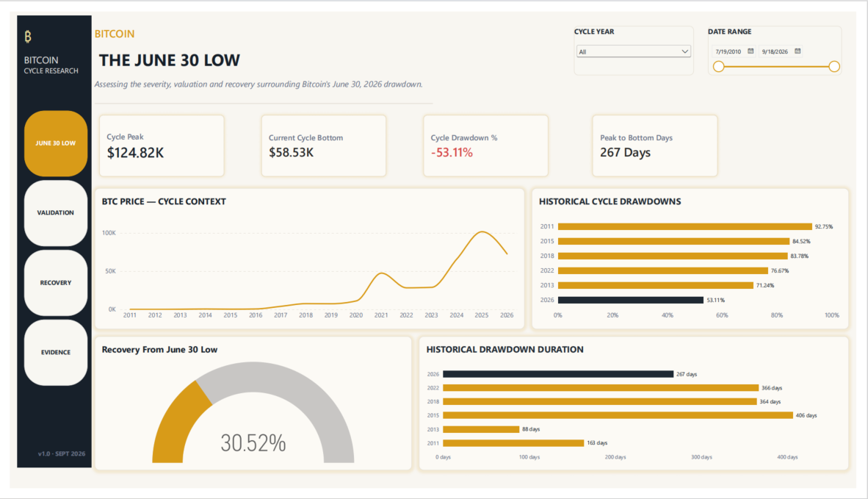Click the 2026 duration bar 267 days
This screenshot has width=868, height=499.
558,374
